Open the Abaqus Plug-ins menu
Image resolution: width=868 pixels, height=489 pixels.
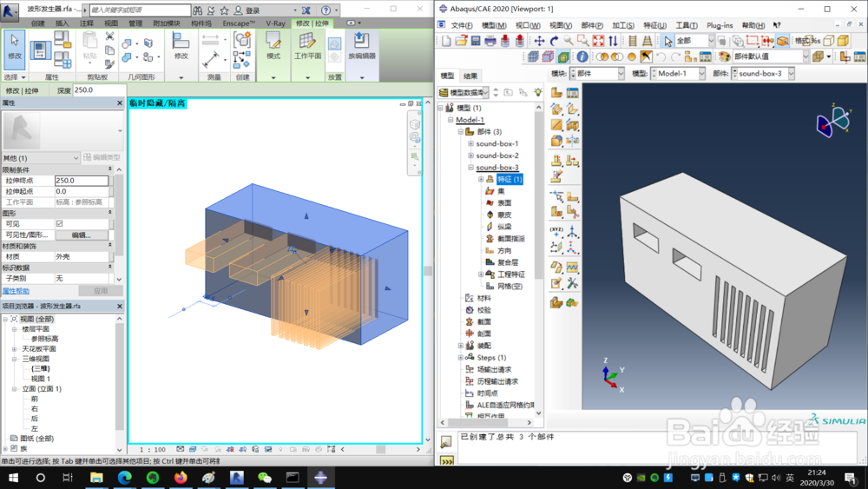719,25
